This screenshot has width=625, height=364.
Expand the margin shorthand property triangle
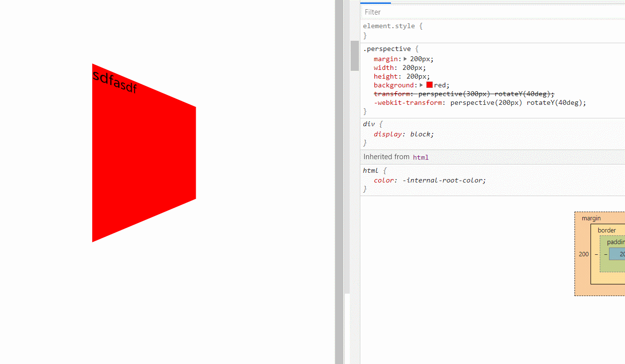tap(405, 59)
